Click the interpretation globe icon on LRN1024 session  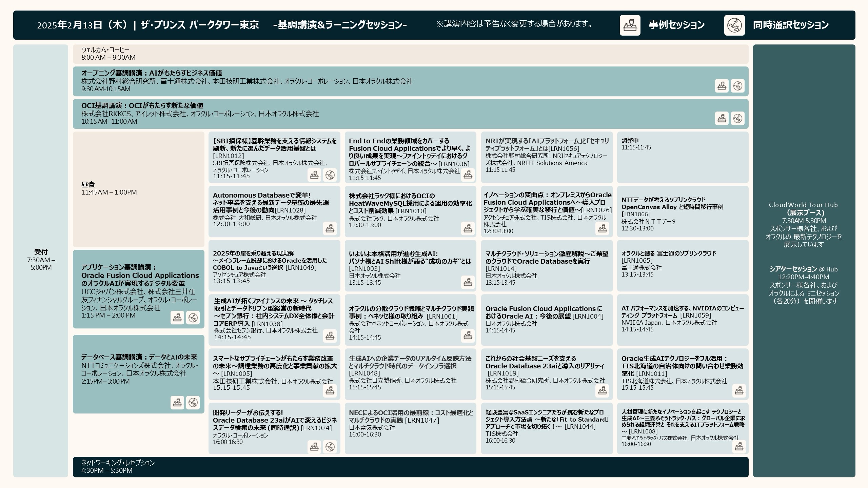[x=330, y=447]
